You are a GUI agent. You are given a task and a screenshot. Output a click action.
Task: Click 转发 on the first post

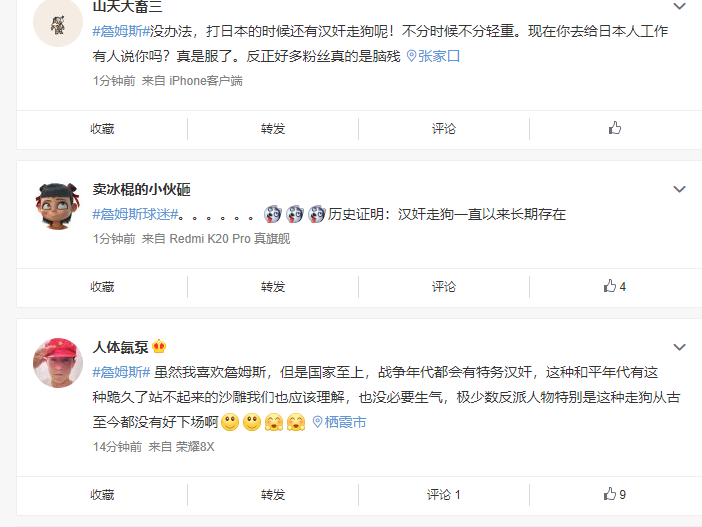(273, 129)
